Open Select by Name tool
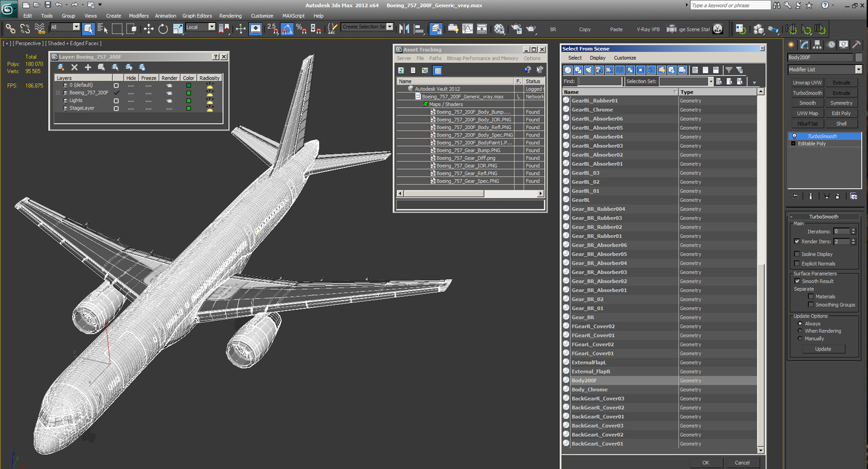Image resolution: width=868 pixels, height=469 pixels. pos(102,28)
